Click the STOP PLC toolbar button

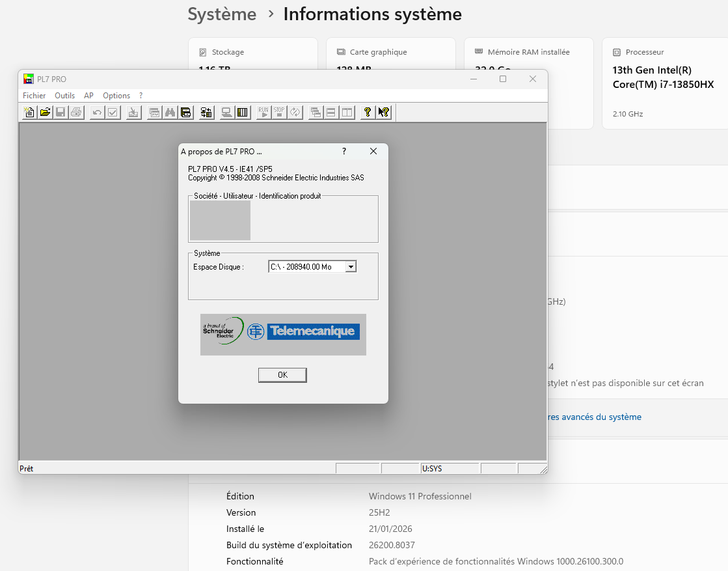[279, 112]
